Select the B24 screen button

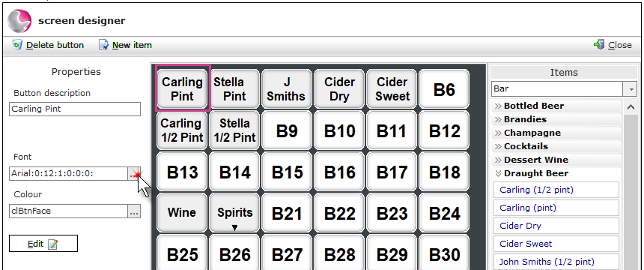click(444, 213)
